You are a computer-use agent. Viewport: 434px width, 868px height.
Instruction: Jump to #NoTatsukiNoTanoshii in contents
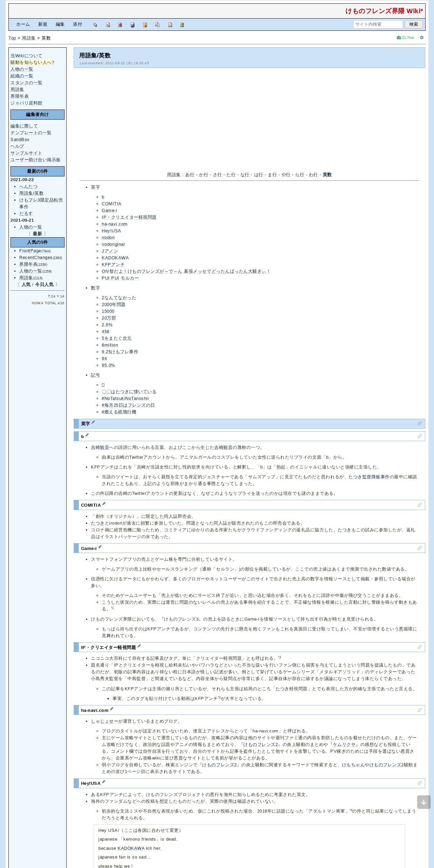click(x=125, y=399)
